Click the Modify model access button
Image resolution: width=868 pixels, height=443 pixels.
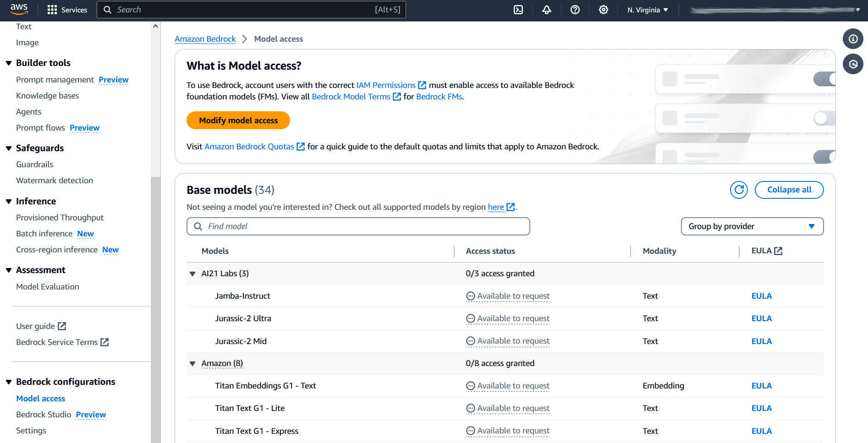[x=238, y=120]
